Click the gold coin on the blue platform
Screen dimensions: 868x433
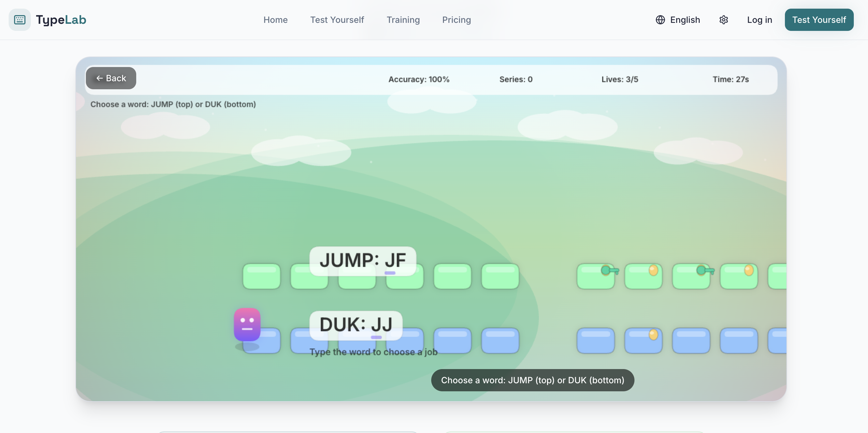653,334
